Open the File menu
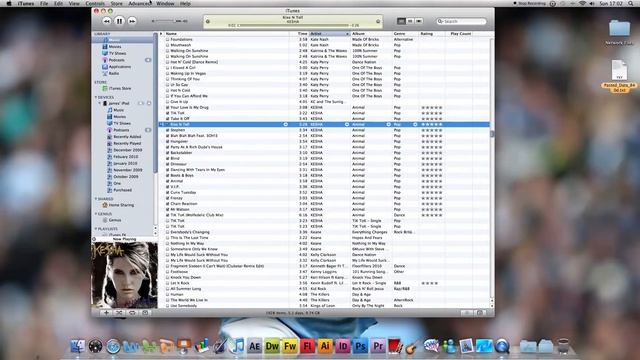This screenshot has width=640, height=360. click(44, 3)
